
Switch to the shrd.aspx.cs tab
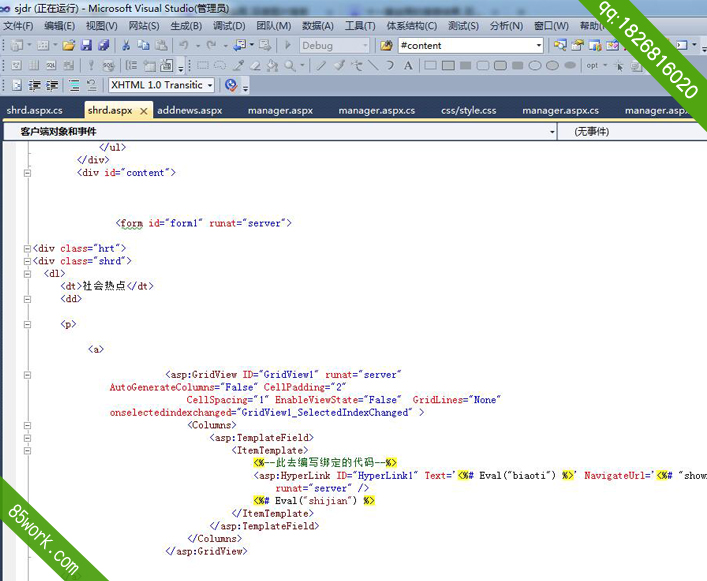(x=35, y=110)
